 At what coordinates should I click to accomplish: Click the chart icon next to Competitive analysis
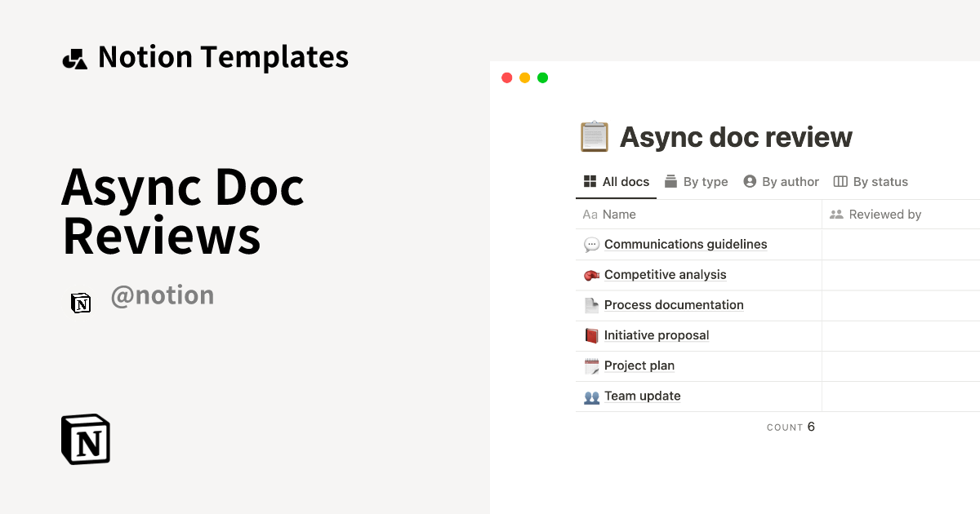coord(590,274)
